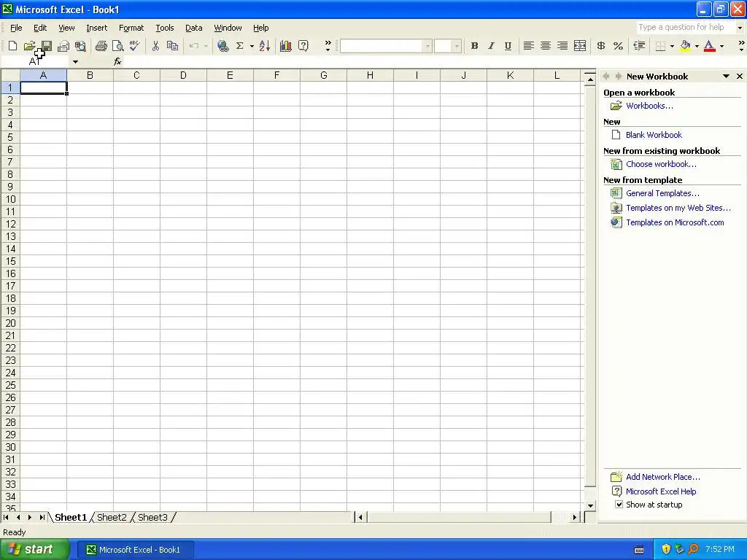This screenshot has height=560, width=747.
Task: Expand the Font Color dropdown arrow
Action: (721, 46)
